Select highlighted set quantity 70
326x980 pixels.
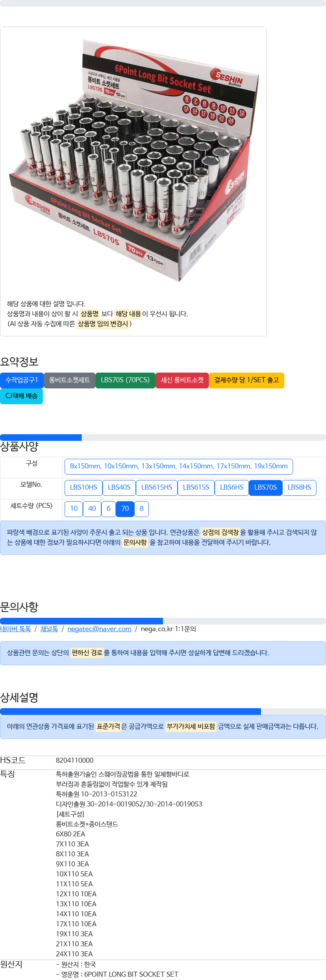pos(125,509)
